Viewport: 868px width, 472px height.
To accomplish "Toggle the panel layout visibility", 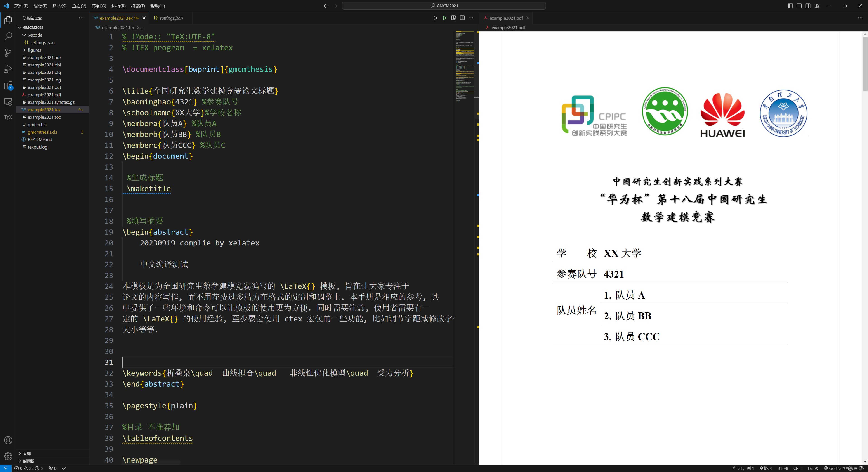I will pos(799,6).
